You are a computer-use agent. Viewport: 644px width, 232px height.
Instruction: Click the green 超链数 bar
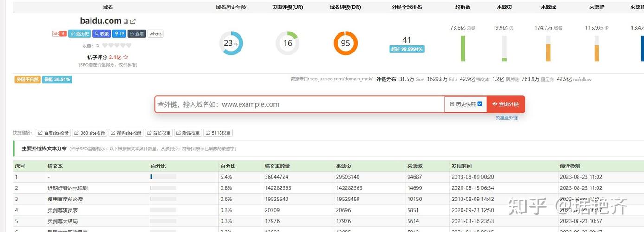tap(463, 48)
